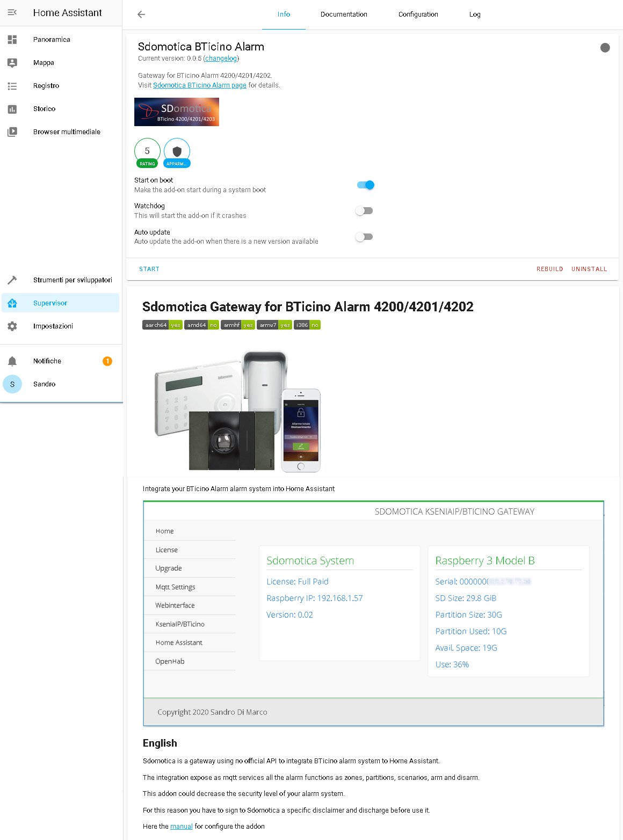Enable the Watchdog toggle

point(364,211)
